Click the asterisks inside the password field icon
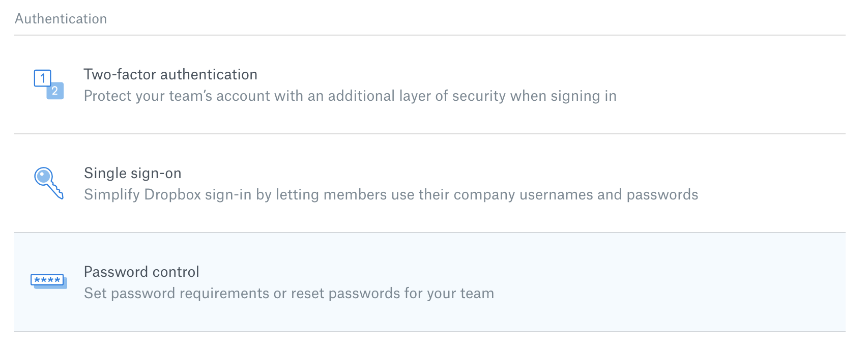Viewport: 868px width, 345px height. coord(47,279)
